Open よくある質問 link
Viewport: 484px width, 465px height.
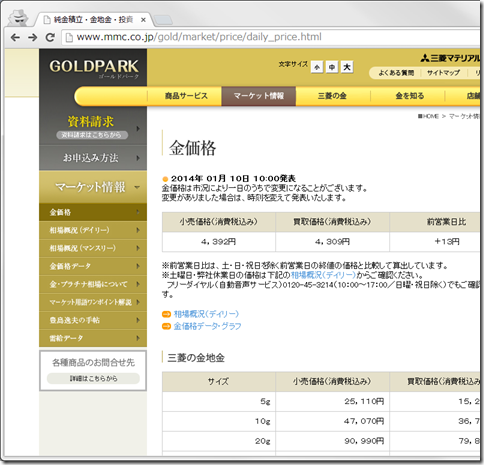396,73
